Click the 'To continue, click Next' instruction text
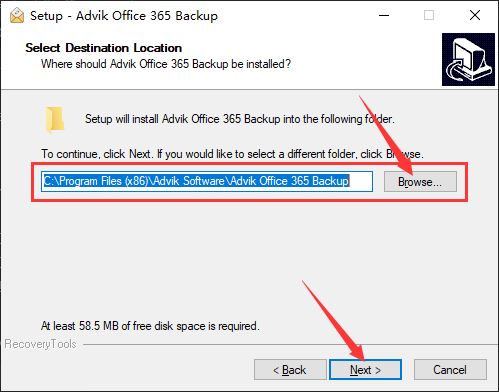Image resolution: width=499 pixels, height=392 pixels. pyautogui.click(x=232, y=154)
